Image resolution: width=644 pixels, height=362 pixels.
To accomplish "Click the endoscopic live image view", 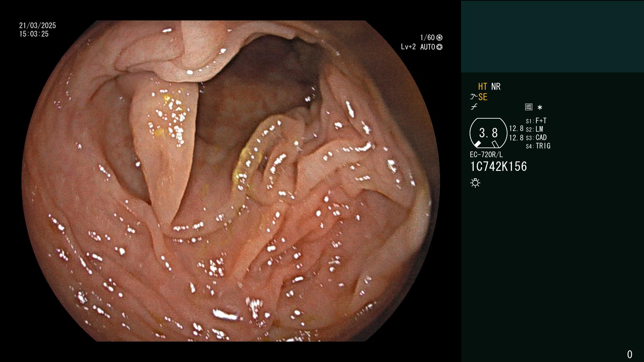I will pyautogui.click(x=231, y=181).
